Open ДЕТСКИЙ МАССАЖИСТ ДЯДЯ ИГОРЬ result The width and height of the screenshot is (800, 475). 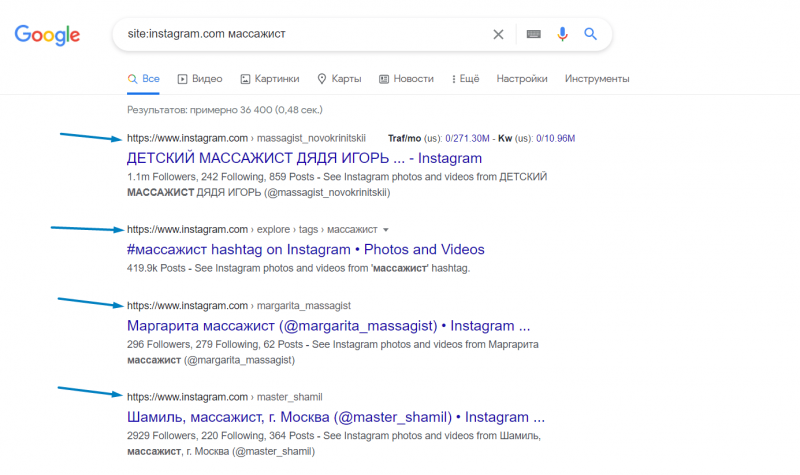pos(304,158)
